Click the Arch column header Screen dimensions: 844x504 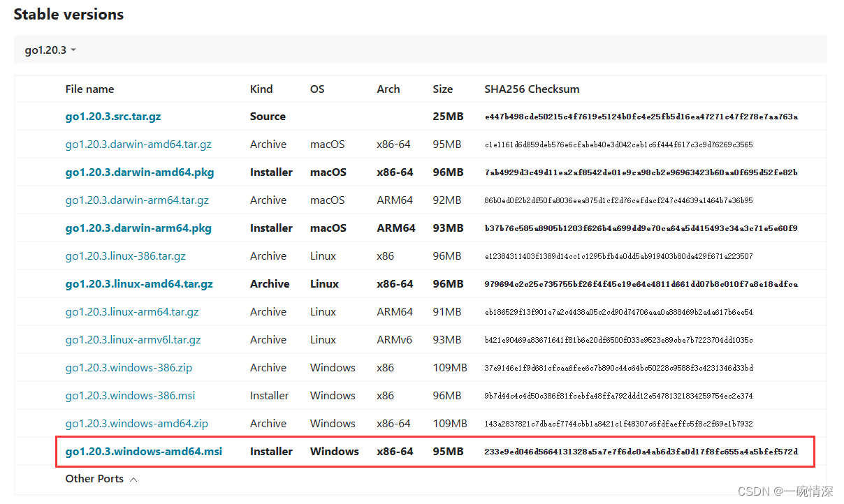click(x=388, y=89)
